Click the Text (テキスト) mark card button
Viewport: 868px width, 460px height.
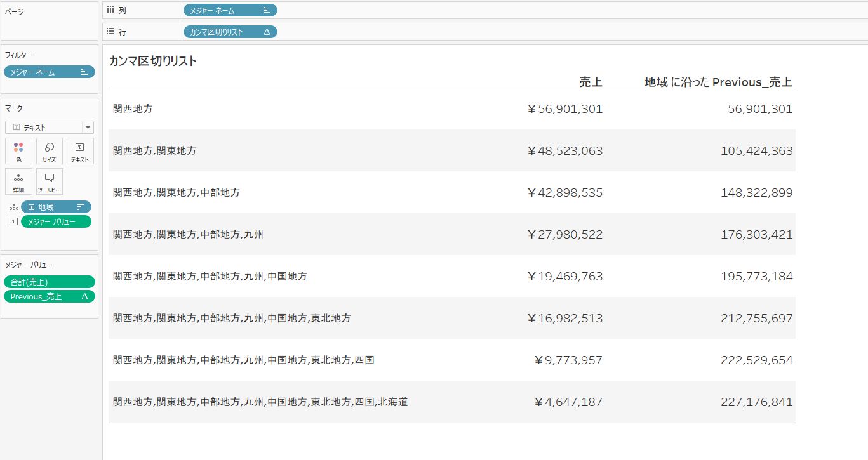pos(80,151)
